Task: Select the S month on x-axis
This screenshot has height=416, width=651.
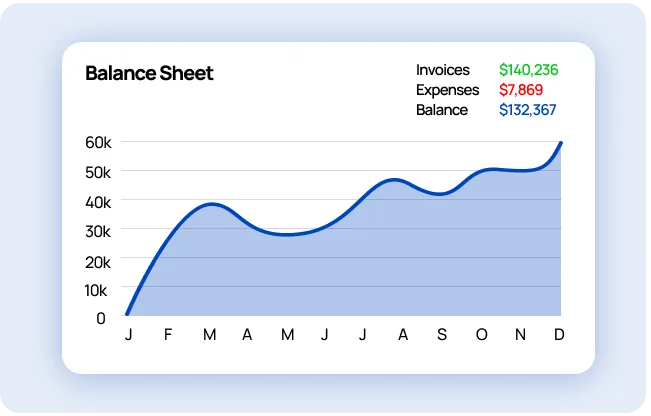Action: 442,334
